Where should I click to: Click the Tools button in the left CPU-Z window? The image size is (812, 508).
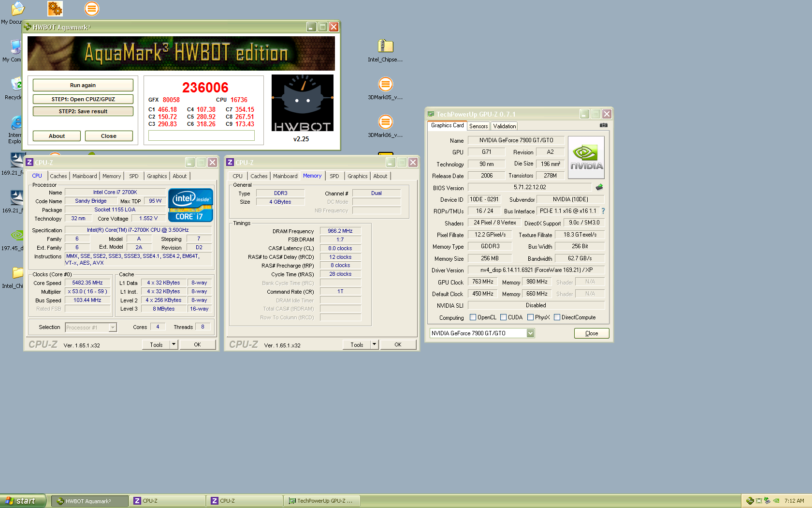tap(156, 344)
